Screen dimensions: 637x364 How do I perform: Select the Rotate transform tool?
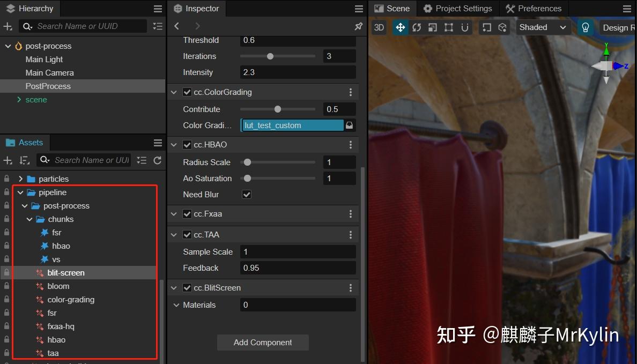pyautogui.click(x=417, y=27)
